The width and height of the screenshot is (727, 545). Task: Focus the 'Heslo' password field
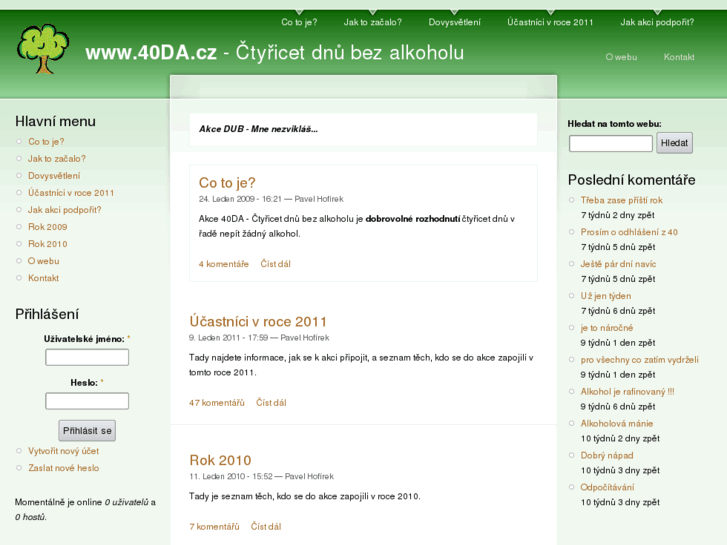(x=87, y=401)
